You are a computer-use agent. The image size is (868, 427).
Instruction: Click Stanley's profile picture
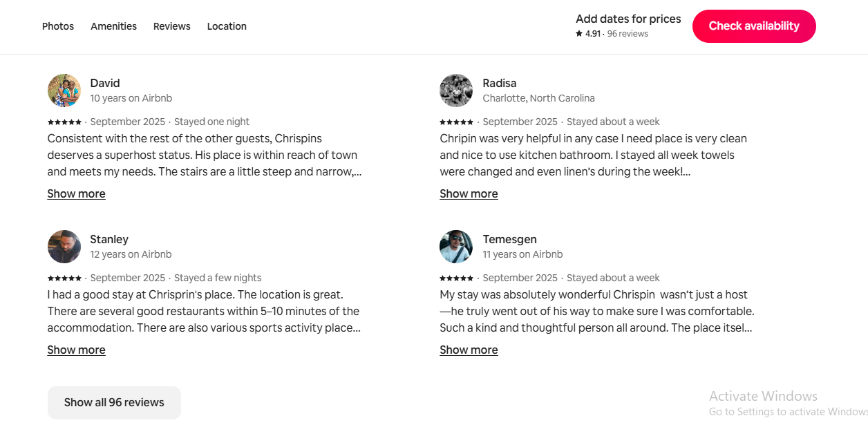pyautogui.click(x=64, y=247)
